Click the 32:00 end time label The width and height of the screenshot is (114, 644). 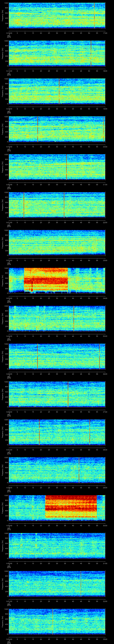(x=105, y=601)
